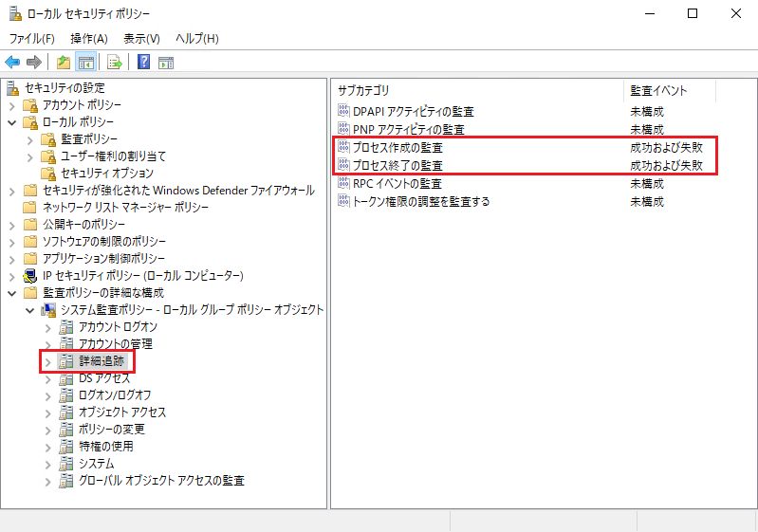The height and width of the screenshot is (532, 758).
Task: Collapse the システム監査ポリシー chevron
Action: 30,310
